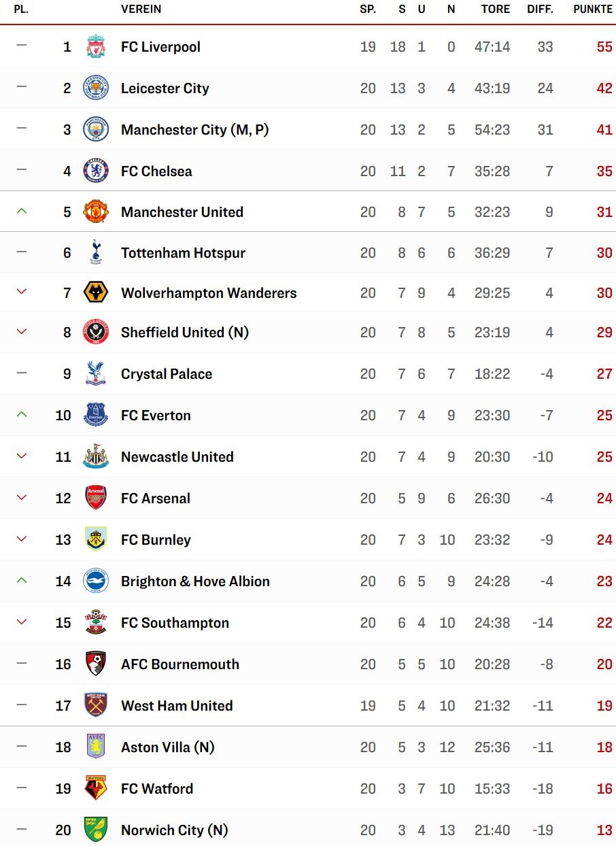Screen dimensions: 616x846
Task: Click green up arrow beside Brighton
Action: pos(22,581)
